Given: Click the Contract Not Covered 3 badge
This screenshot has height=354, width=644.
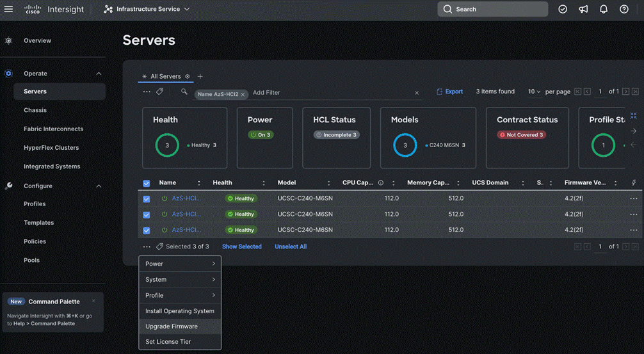Looking at the screenshot, I should click(x=522, y=134).
